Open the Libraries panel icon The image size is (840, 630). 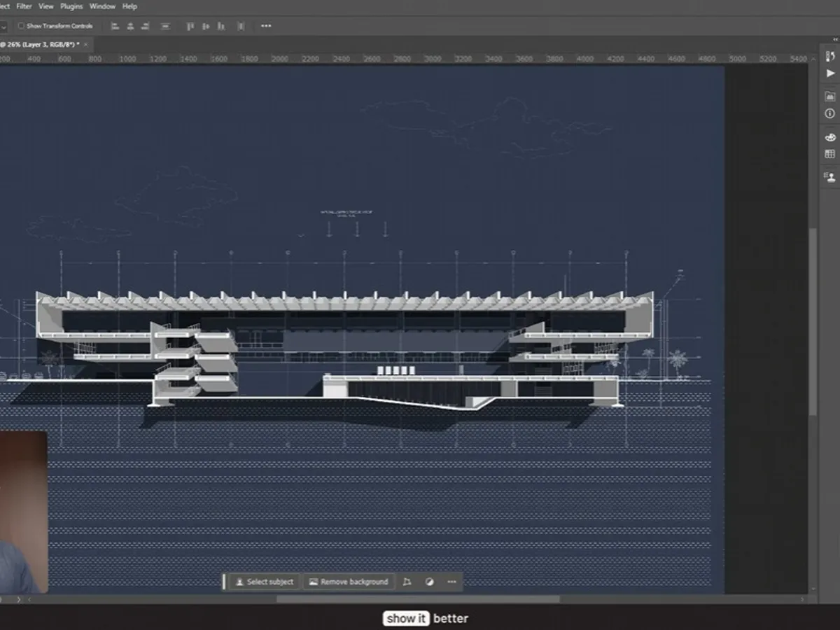[x=829, y=95]
